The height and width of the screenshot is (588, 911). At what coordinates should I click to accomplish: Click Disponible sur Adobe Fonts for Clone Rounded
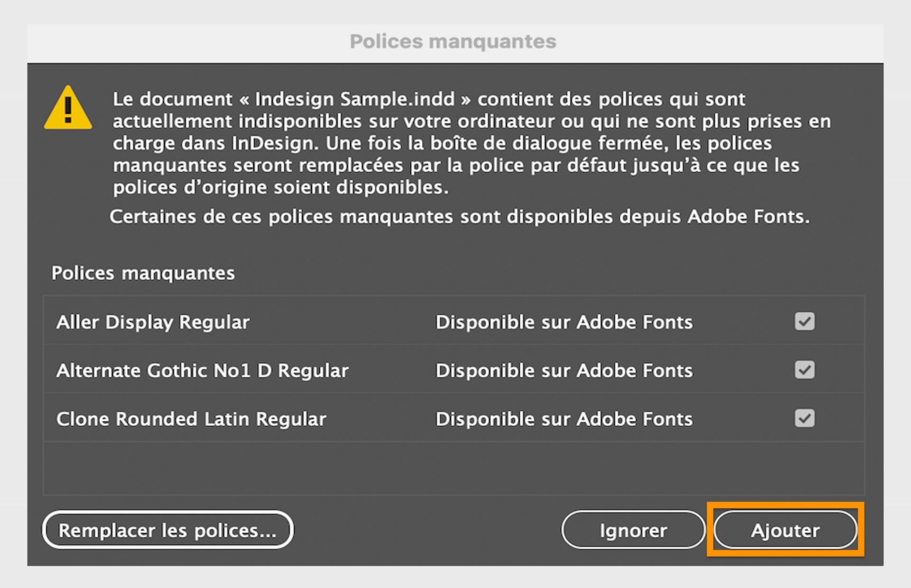564,418
